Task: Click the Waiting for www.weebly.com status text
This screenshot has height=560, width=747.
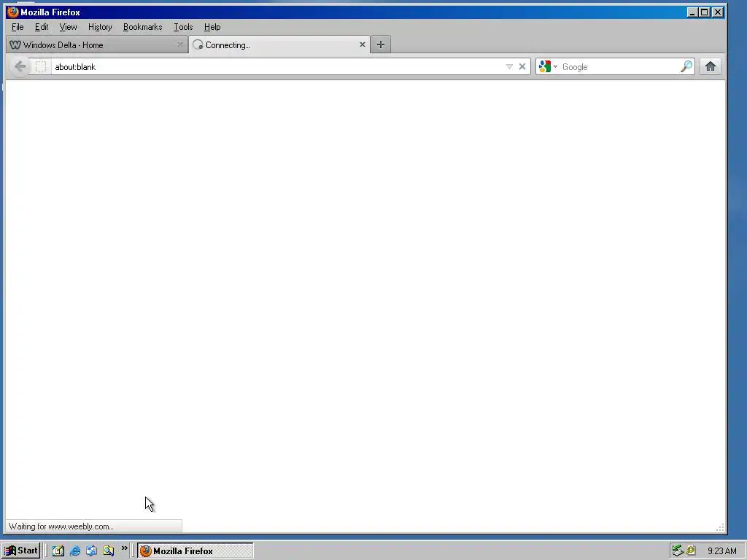Action: click(x=61, y=526)
